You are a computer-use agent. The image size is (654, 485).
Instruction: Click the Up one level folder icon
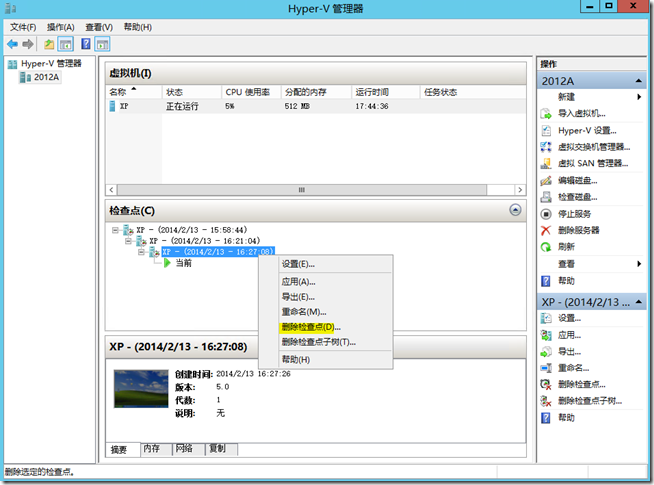pyautogui.click(x=49, y=44)
